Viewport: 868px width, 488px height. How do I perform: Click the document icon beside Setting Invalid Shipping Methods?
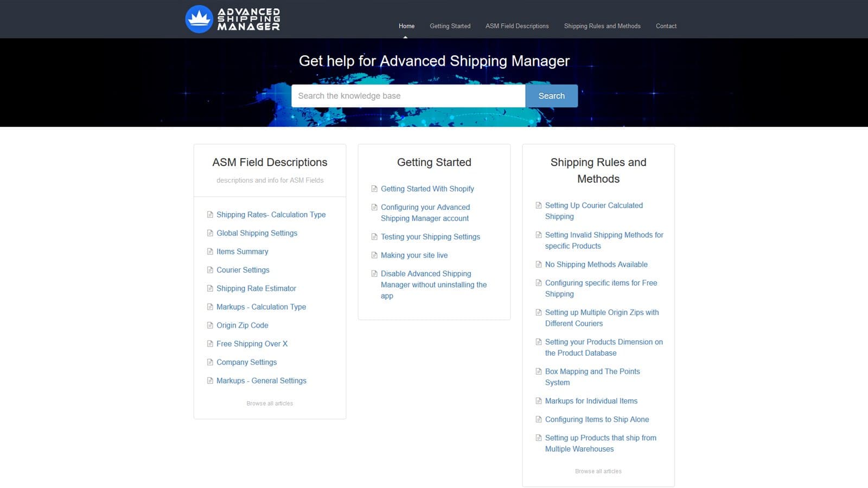(x=539, y=235)
